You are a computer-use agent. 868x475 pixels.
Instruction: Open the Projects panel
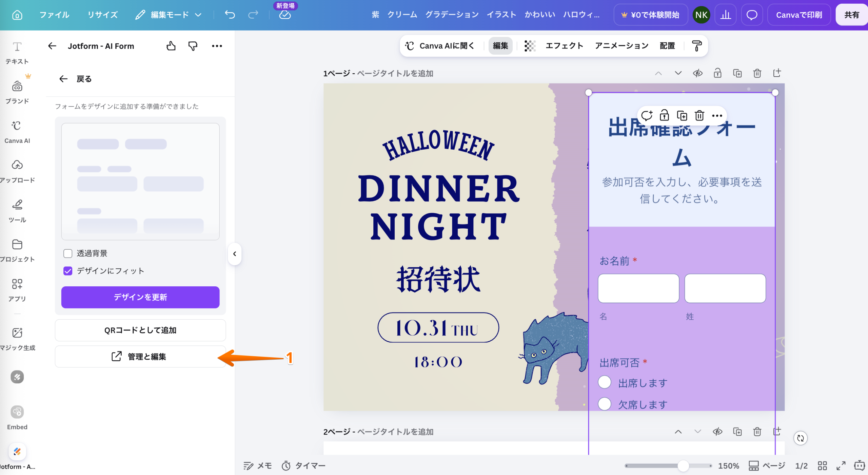(17, 250)
